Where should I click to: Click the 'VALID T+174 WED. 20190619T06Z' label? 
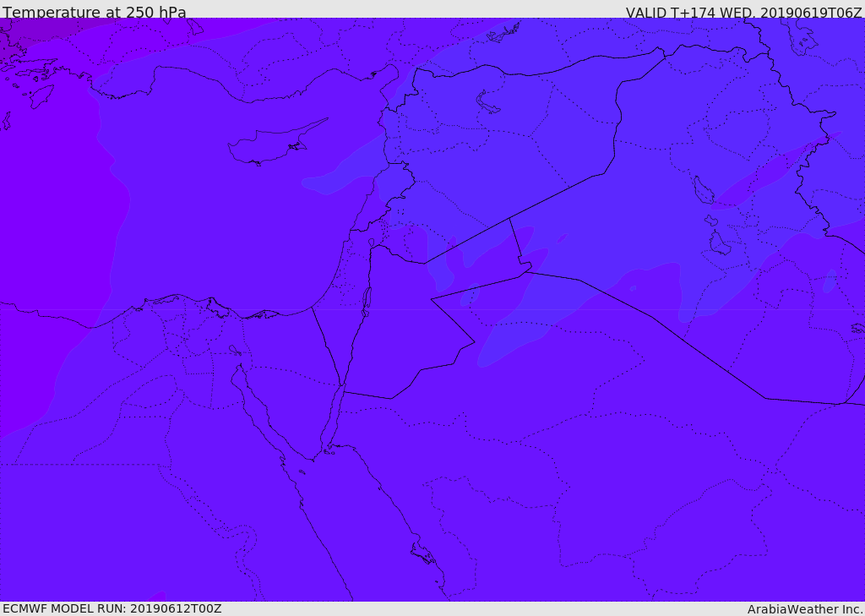(x=743, y=12)
